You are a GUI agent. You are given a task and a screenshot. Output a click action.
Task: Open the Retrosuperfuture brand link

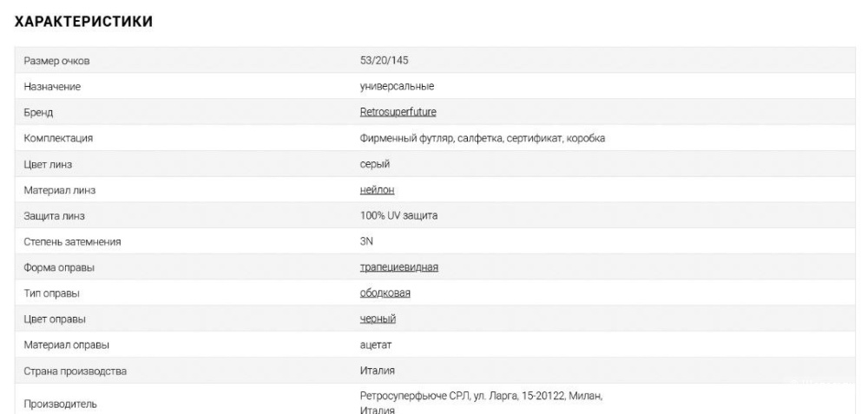(x=398, y=112)
